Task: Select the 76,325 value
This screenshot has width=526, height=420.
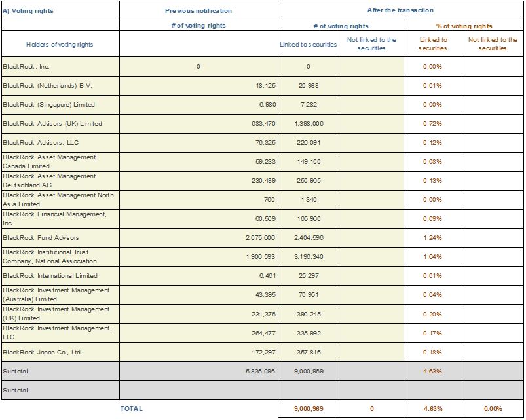Action: (x=266, y=143)
